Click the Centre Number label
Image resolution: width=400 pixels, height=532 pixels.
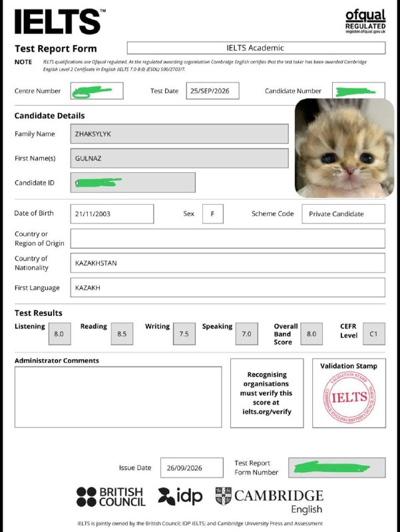pos(38,91)
